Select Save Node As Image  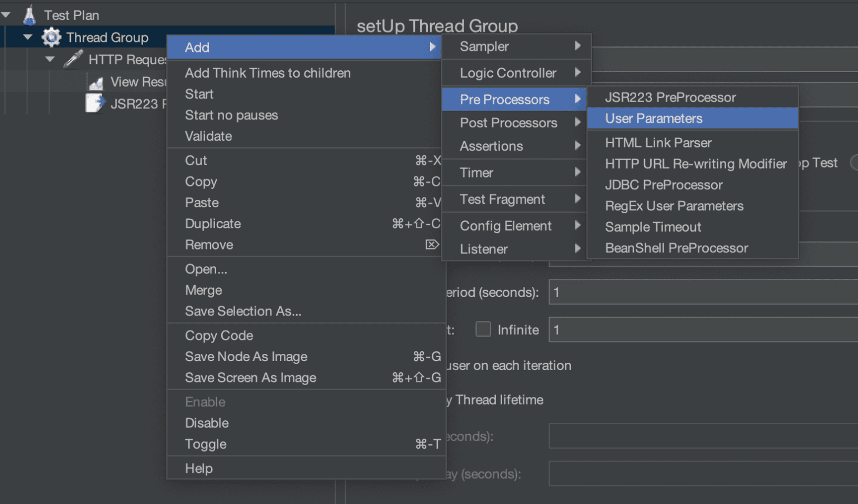(246, 357)
